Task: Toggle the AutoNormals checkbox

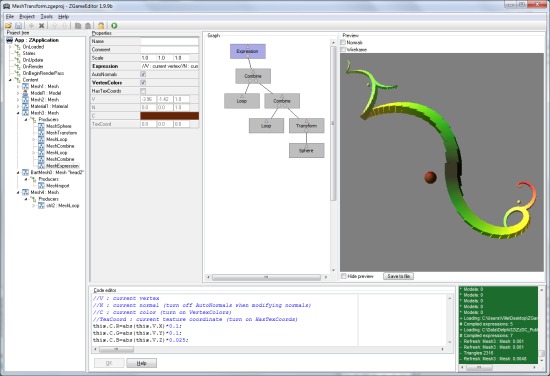Action: pos(143,74)
